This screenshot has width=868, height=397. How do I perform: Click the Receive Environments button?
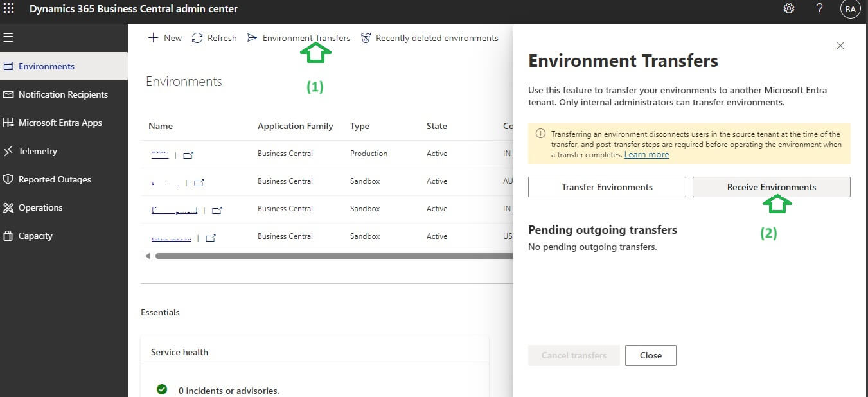(x=771, y=187)
